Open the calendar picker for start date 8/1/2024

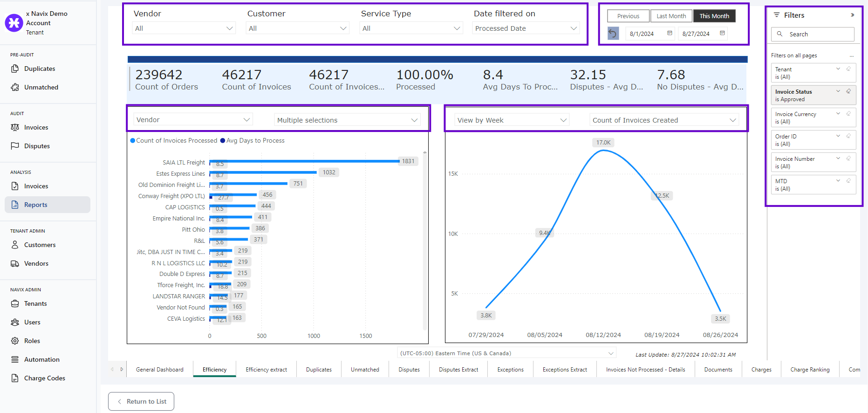[670, 33]
